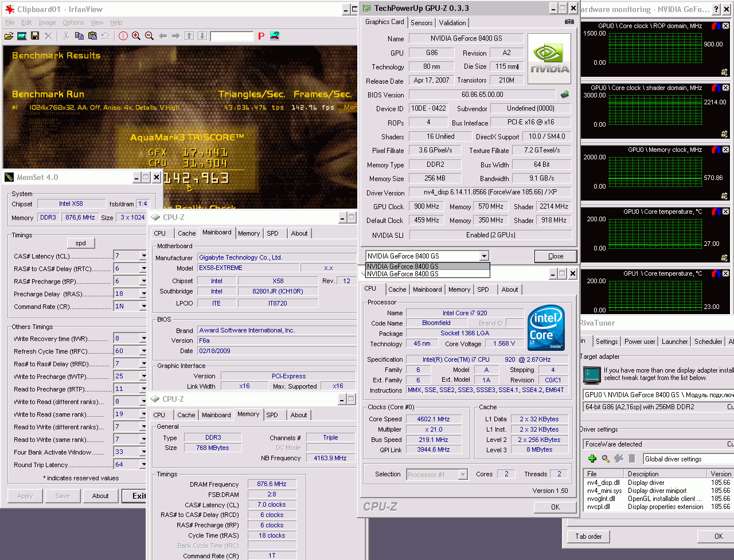Click IrfanView About picture icon
Image resolution: width=734 pixels, height=560 pixels.
click(x=275, y=36)
